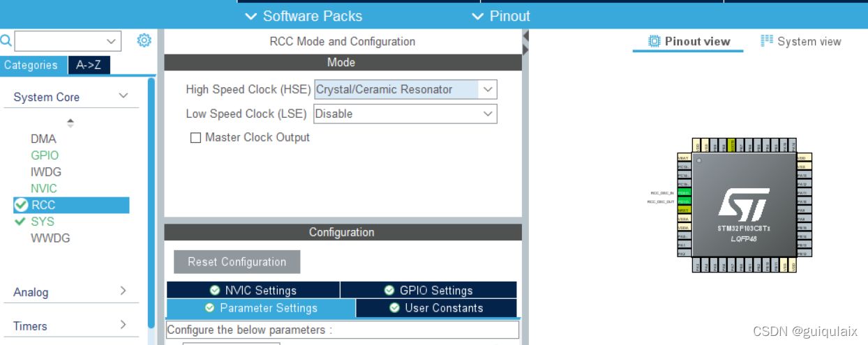Collapse the System Core category
The height and width of the screenshot is (345, 868).
[x=124, y=96]
